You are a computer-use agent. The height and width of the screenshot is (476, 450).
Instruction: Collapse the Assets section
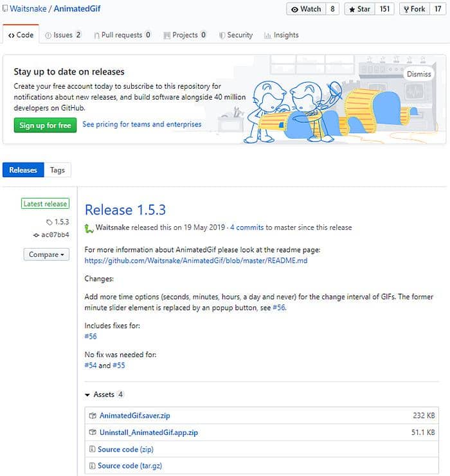click(x=104, y=394)
